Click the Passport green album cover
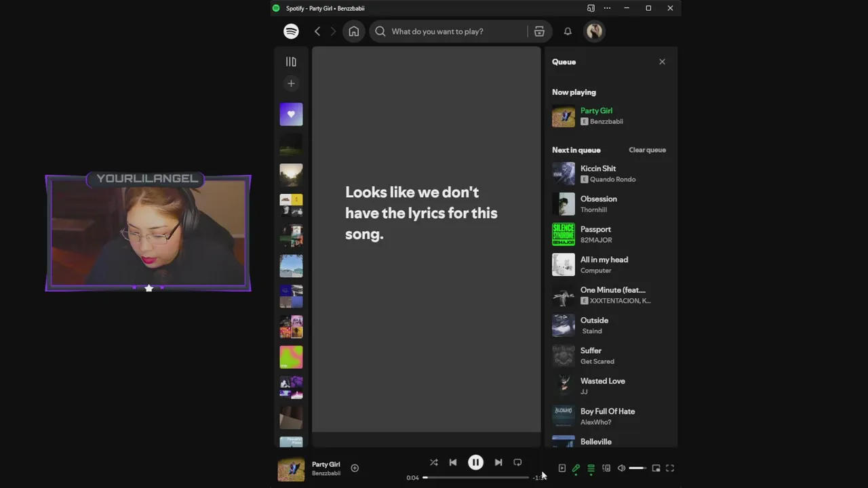868x488 pixels. (564, 235)
